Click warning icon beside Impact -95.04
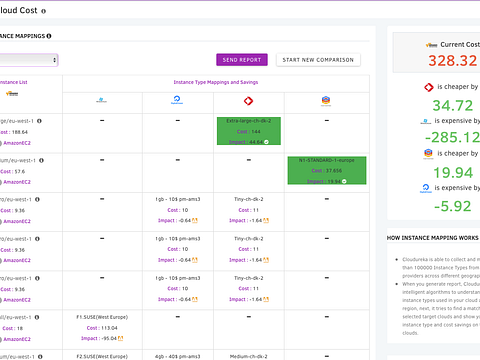 120,338
